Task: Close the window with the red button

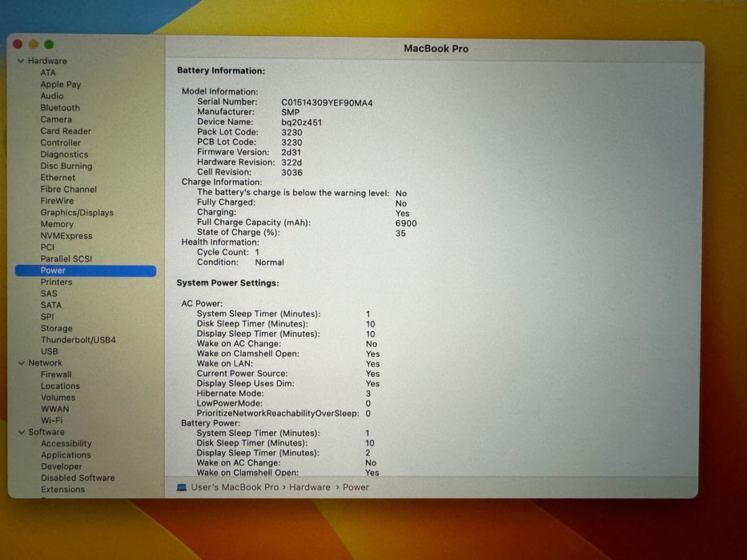Action: pos(18,44)
